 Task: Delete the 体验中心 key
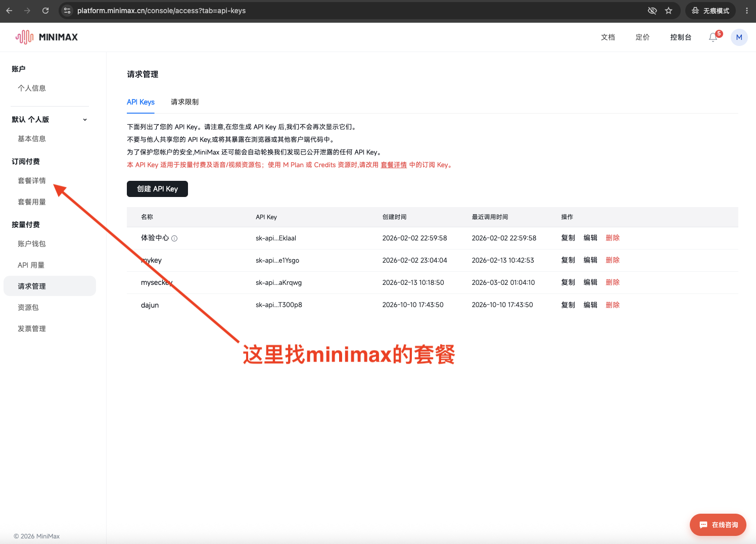pyautogui.click(x=612, y=238)
